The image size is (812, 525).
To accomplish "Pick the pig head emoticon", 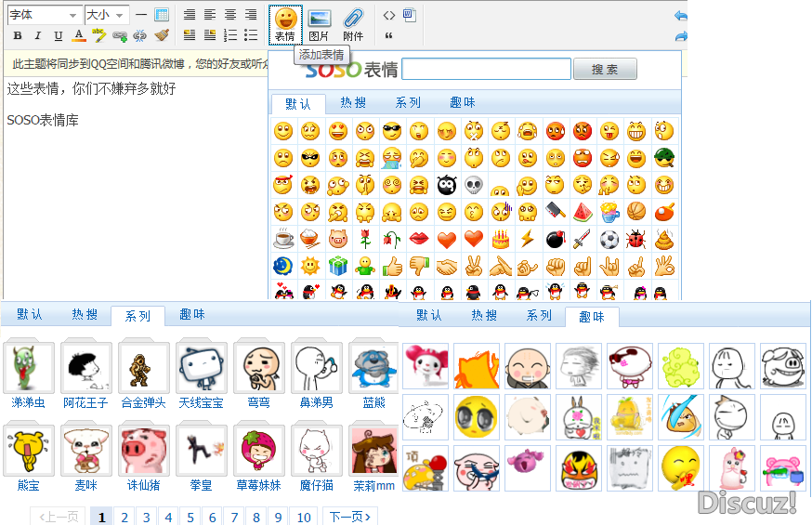I will tap(337, 239).
